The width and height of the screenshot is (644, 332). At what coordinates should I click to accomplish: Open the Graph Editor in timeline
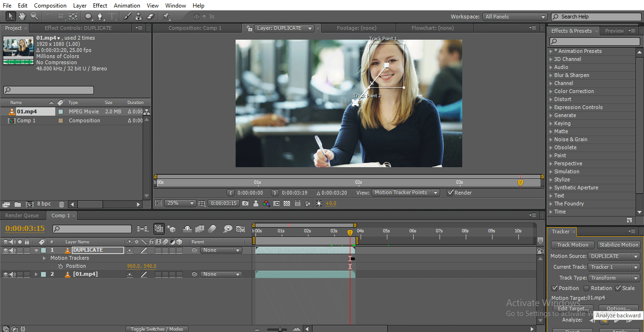pos(240,229)
